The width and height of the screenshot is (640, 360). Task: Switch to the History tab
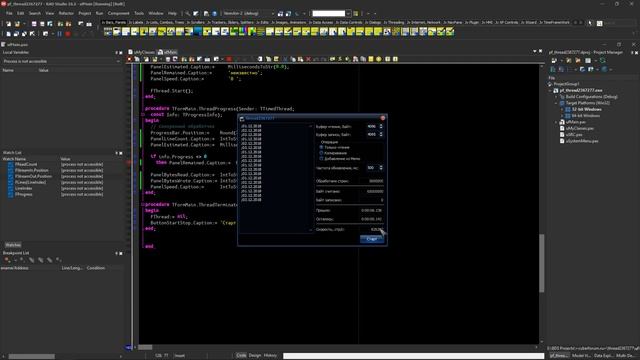tap(270, 356)
